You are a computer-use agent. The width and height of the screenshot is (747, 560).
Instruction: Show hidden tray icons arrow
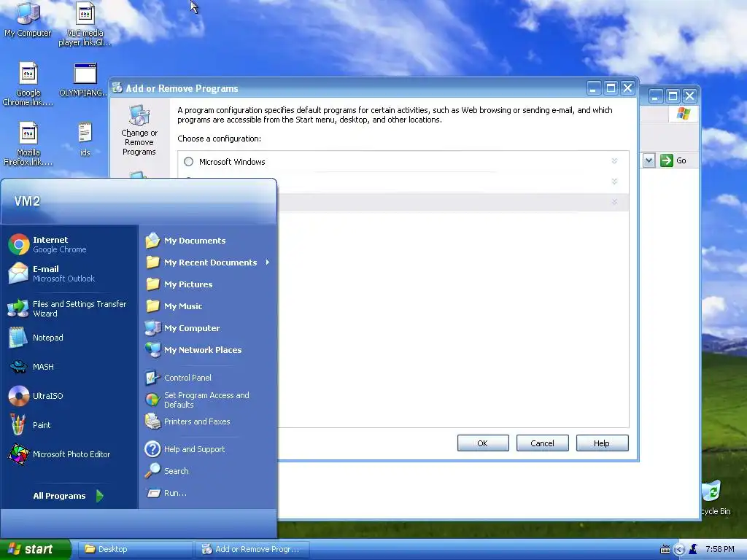pos(679,550)
